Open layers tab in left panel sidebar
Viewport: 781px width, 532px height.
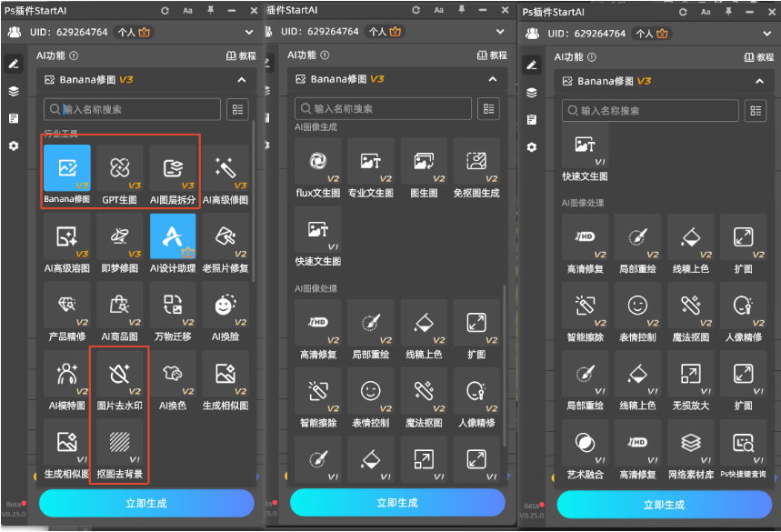point(14,91)
